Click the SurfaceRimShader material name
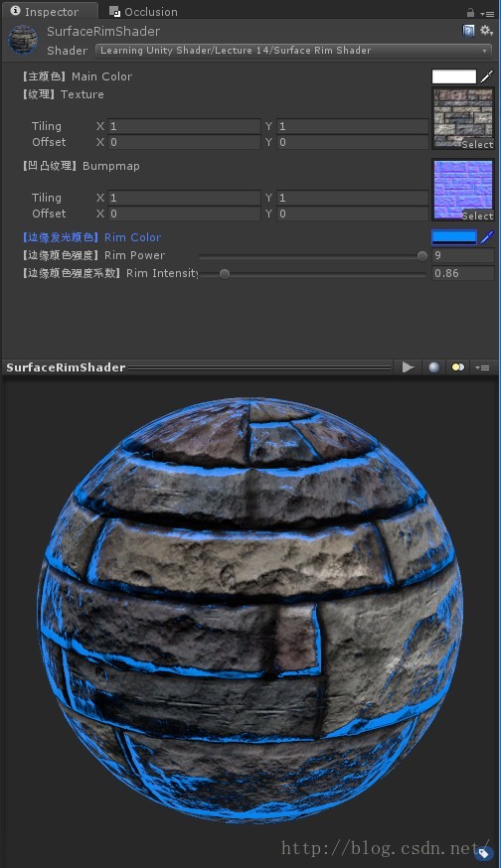501x868 pixels. [x=103, y=32]
